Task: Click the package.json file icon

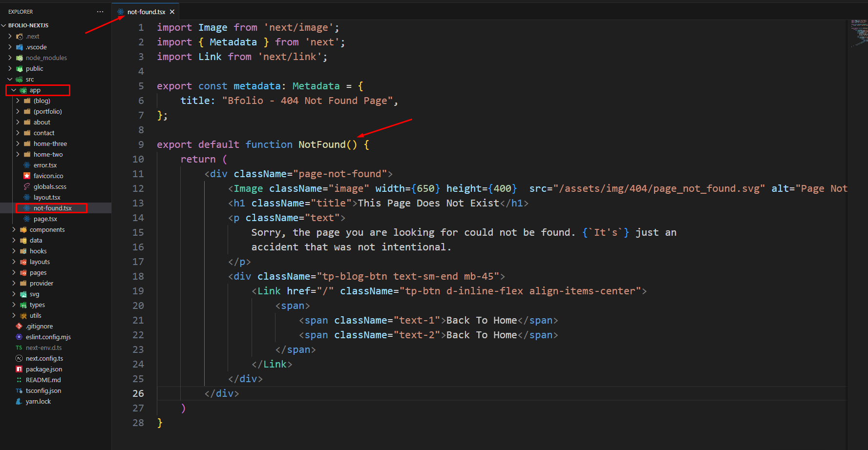Action: tap(19, 369)
